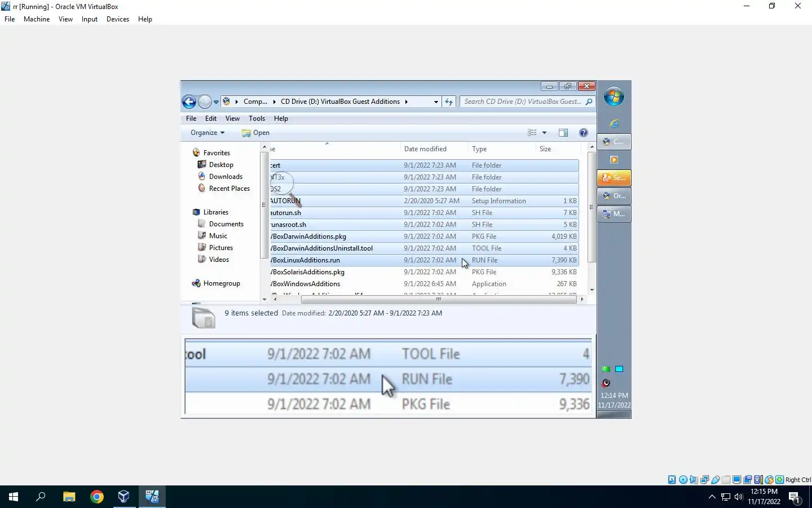The height and width of the screenshot is (508, 812).
Task: Open the host Windows Start menu
Action: [14, 497]
